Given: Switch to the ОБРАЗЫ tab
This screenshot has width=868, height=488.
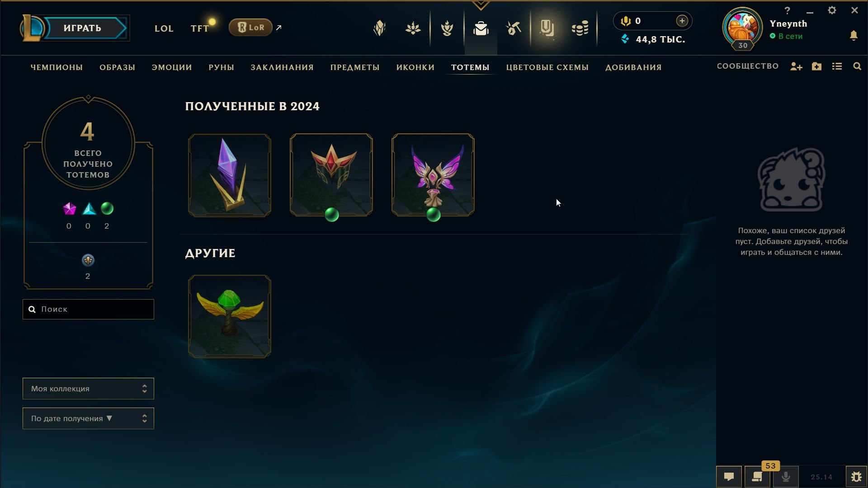Looking at the screenshot, I should 117,67.
